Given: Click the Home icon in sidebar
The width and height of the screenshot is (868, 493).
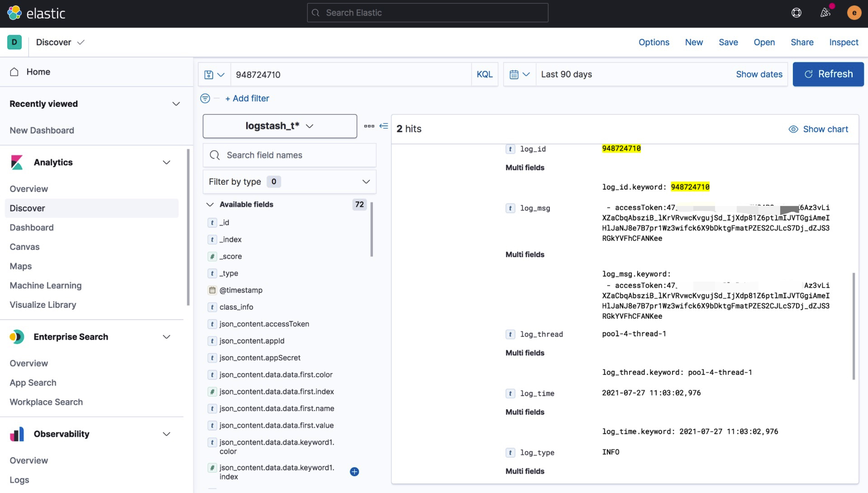Looking at the screenshot, I should [14, 72].
